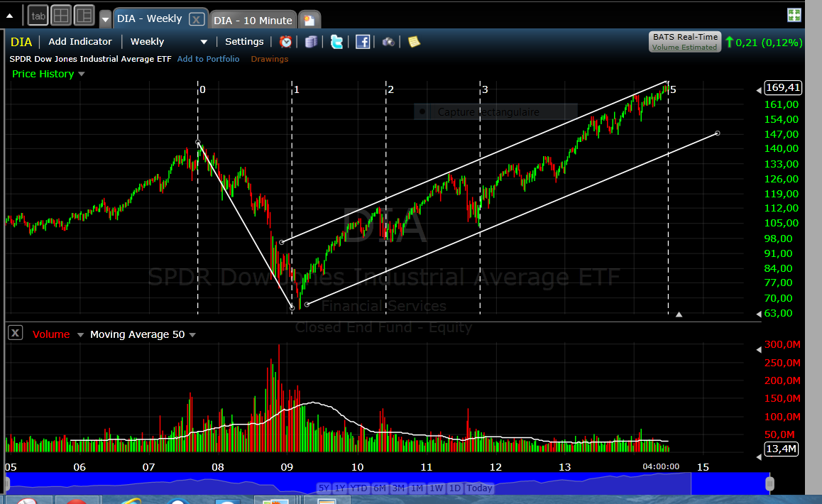
Task: Open the tab list dropdown arrow
Action: tap(105, 19)
